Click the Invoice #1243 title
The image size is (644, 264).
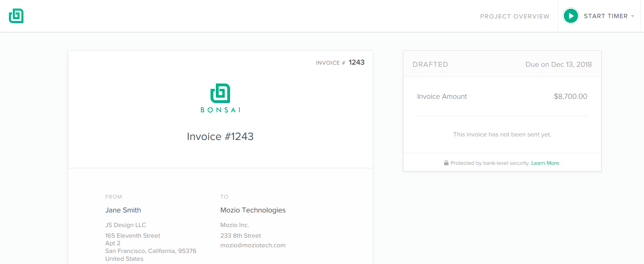click(220, 136)
